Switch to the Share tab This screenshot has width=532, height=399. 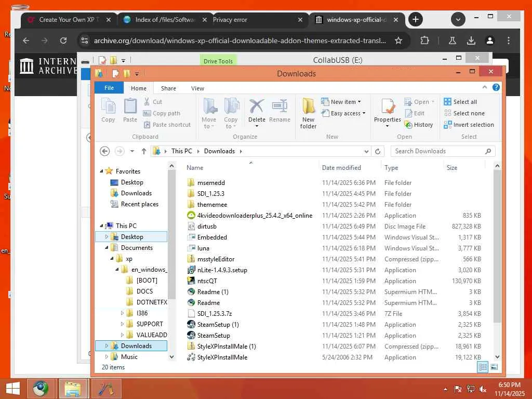point(168,88)
